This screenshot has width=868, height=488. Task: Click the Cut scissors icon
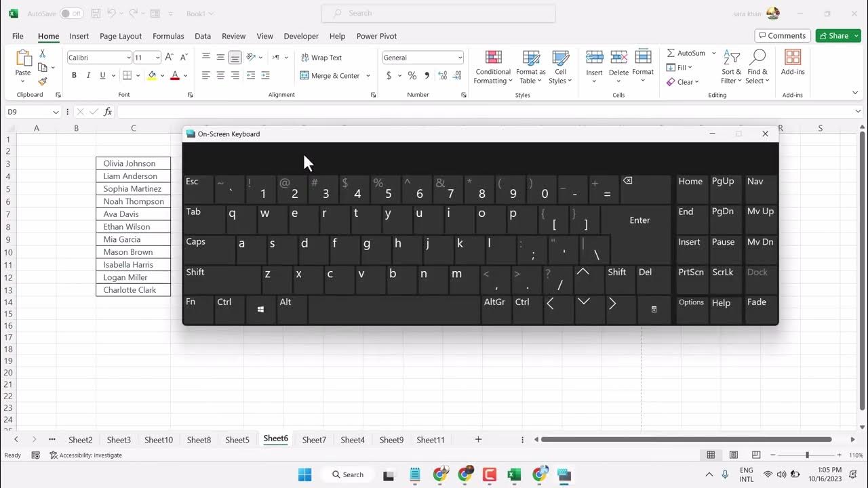coord(43,54)
